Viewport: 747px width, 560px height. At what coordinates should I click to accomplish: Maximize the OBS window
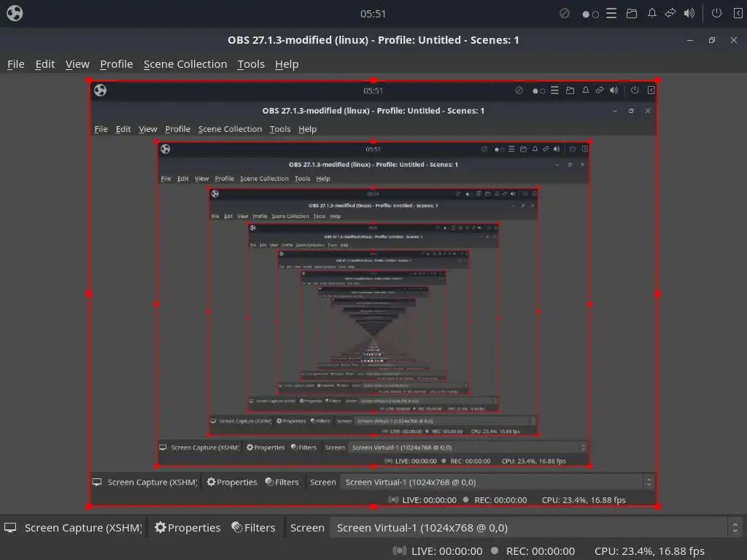tap(712, 41)
